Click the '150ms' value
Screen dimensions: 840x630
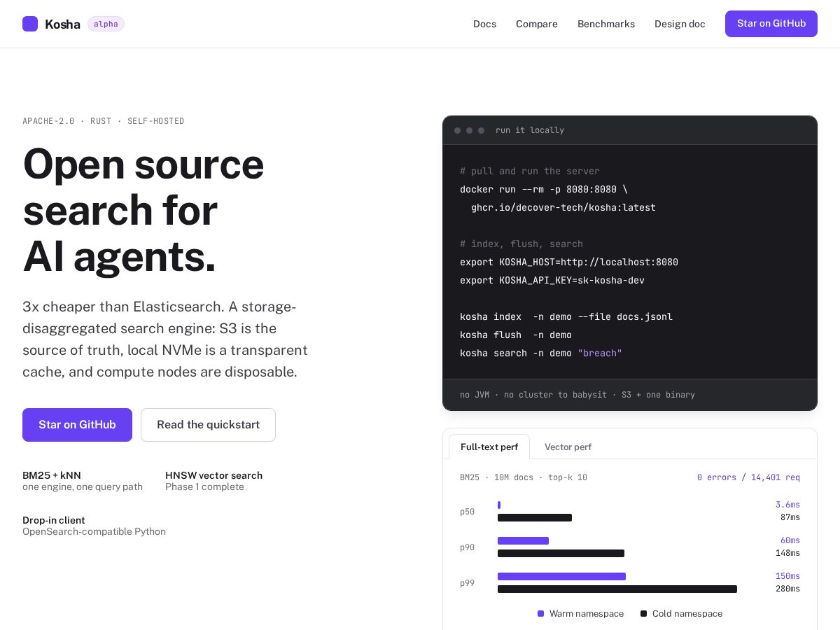pyautogui.click(x=787, y=576)
